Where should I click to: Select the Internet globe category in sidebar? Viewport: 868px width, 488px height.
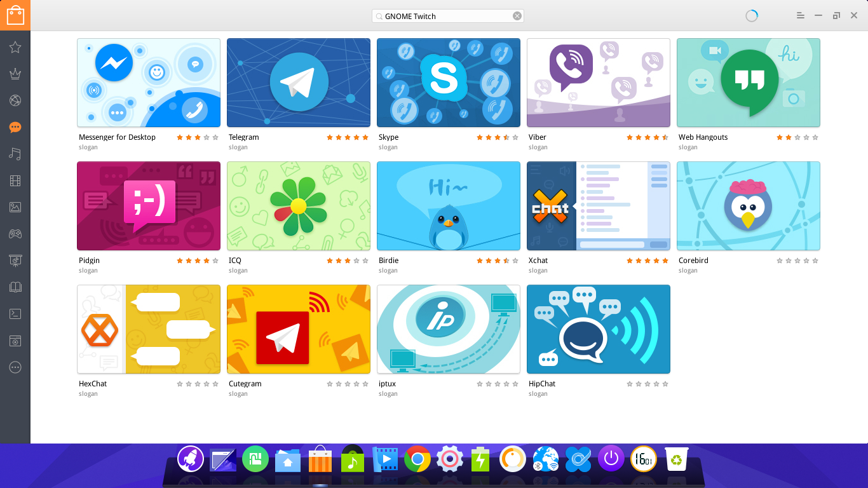(15, 100)
